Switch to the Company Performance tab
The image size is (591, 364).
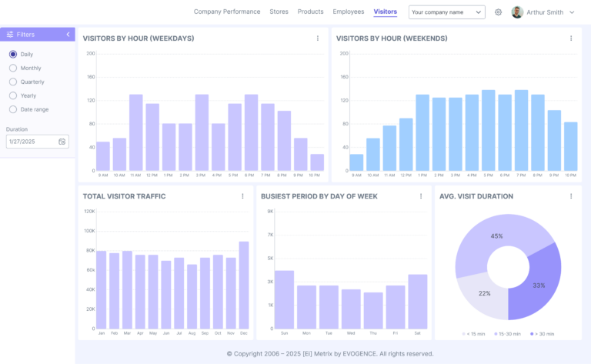tap(228, 12)
